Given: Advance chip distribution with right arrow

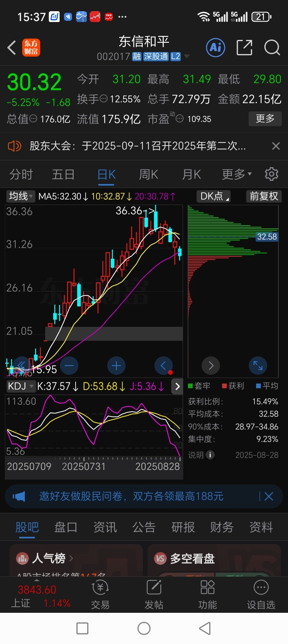Looking at the screenshot, I should 211,366.
